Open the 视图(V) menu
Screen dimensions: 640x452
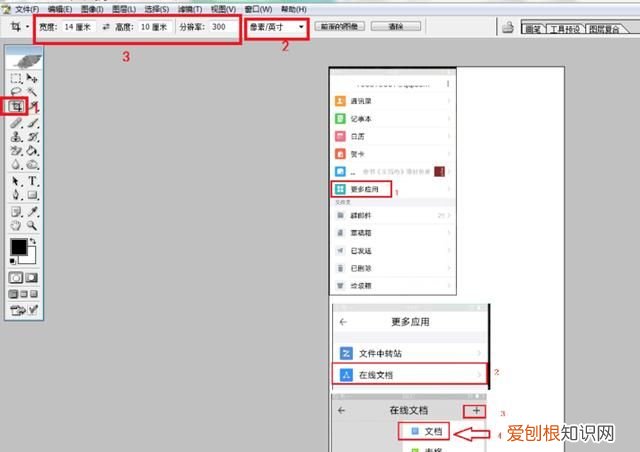point(223,9)
